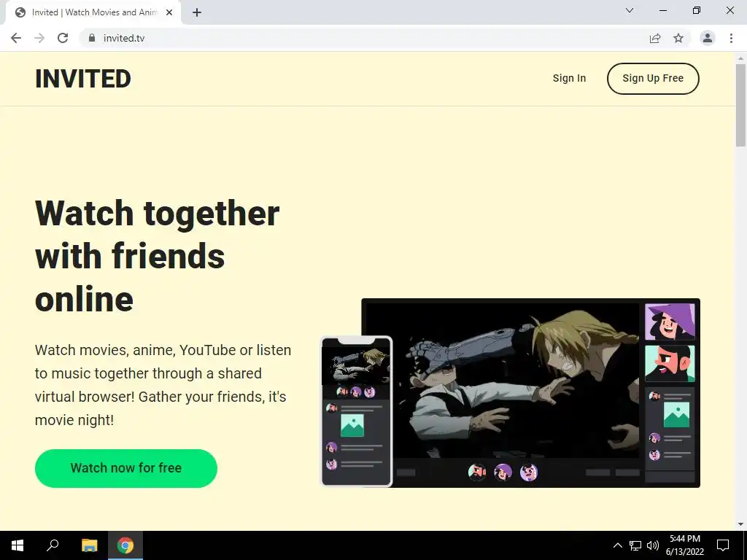Screen dimensions: 747x560
Task: Click the 'Watch movies, anime, YouTube' paragraph
Action: pos(163,385)
